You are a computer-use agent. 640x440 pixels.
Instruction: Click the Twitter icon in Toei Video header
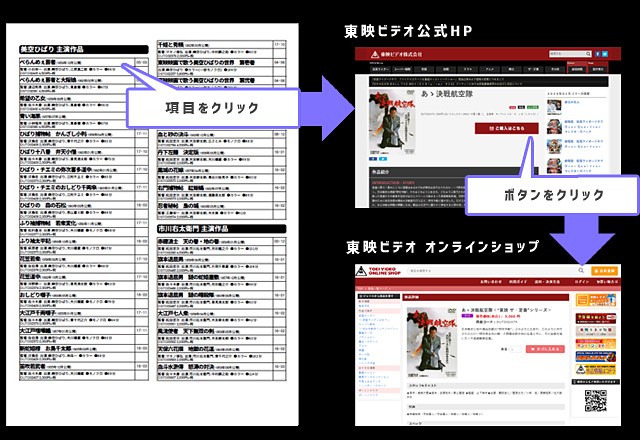tap(604, 54)
